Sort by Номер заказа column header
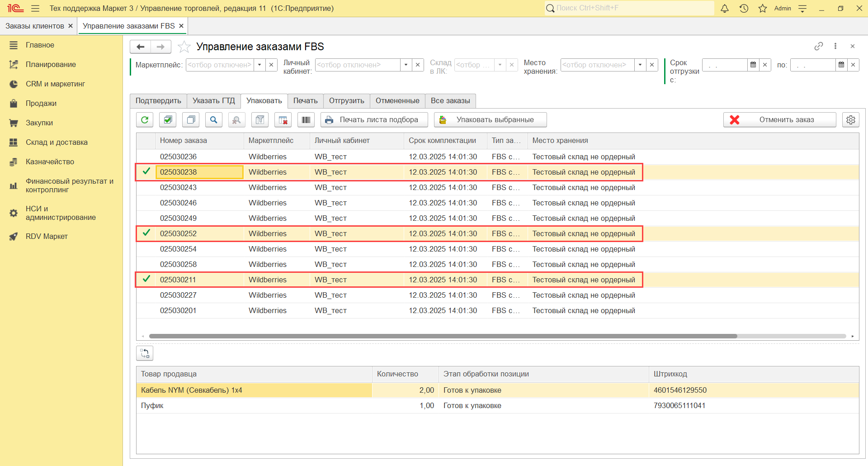The width and height of the screenshot is (868, 466). point(199,141)
